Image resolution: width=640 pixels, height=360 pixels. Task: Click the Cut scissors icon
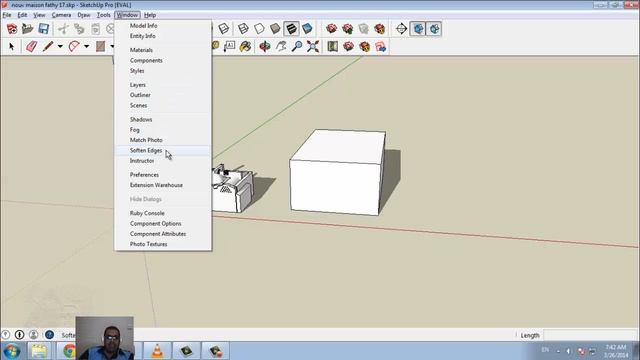coord(63,29)
